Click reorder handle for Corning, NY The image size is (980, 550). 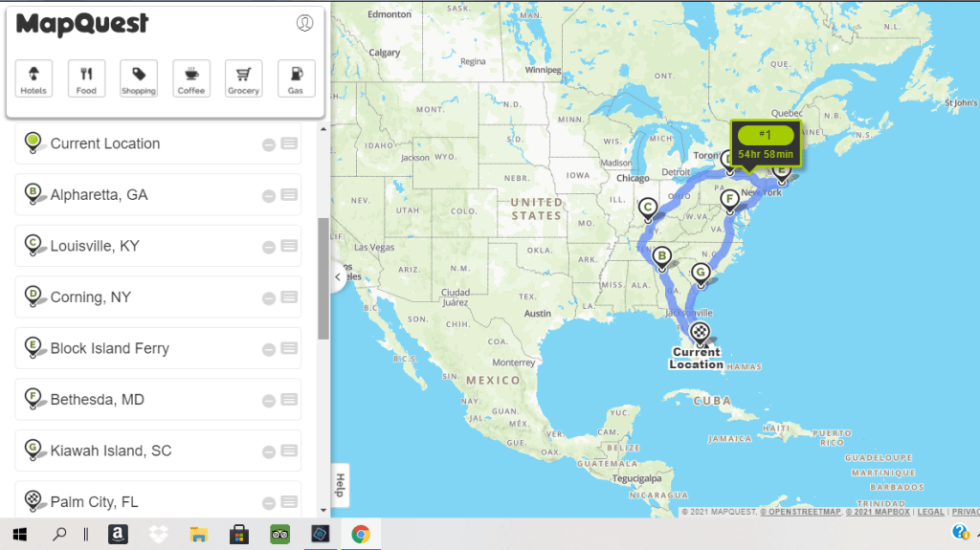pos(289,297)
